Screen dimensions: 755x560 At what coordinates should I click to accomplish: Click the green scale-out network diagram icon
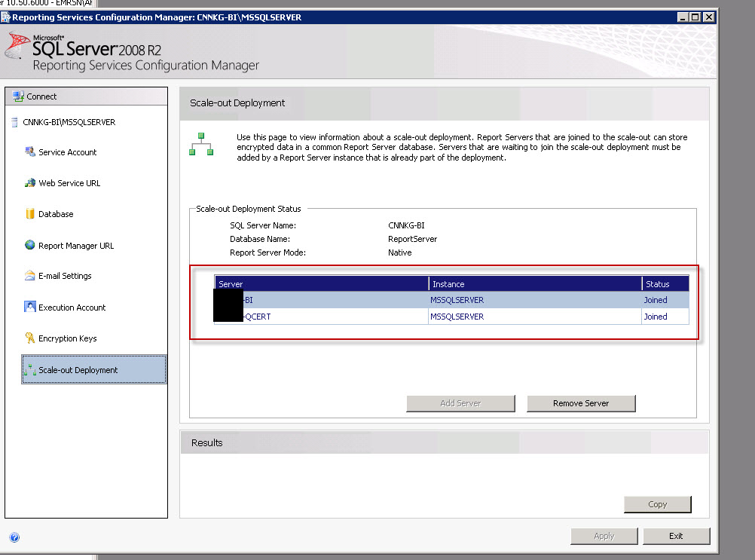(201, 144)
